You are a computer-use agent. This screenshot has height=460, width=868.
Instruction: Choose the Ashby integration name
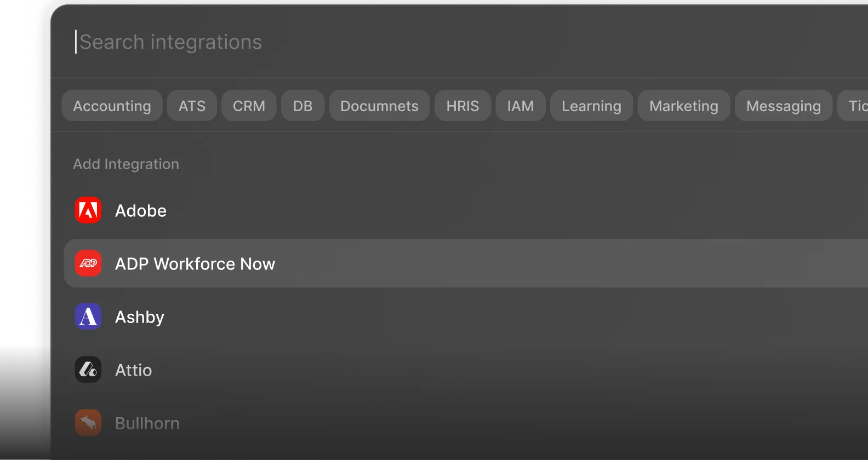point(140,317)
